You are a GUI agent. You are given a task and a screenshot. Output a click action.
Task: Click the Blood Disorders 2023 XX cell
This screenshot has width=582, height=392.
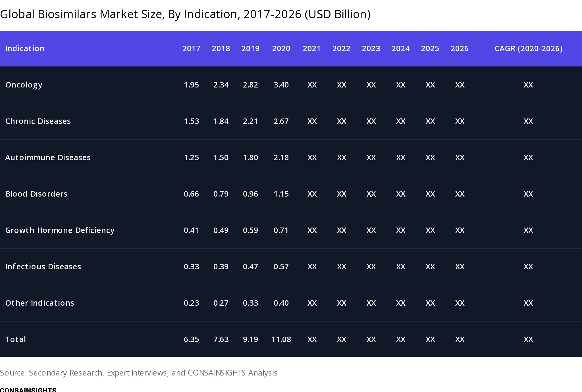tap(371, 194)
